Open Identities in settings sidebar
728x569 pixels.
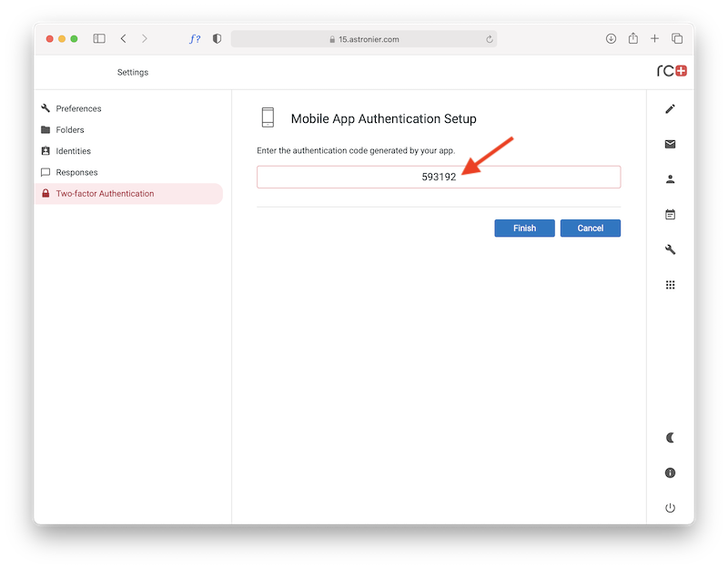click(129, 151)
